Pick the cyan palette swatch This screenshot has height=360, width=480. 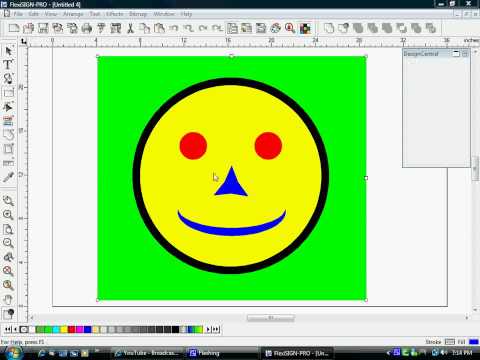pos(56,329)
